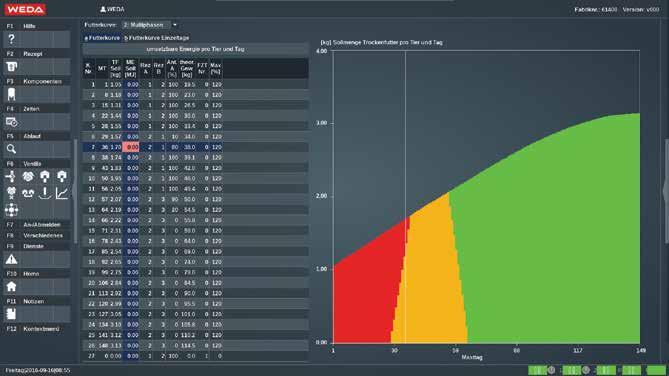The height and width of the screenshot is (376, 669).
Task: Open Hilfe question mark icon
Action: pyautogui.click(x=12, y=39)
